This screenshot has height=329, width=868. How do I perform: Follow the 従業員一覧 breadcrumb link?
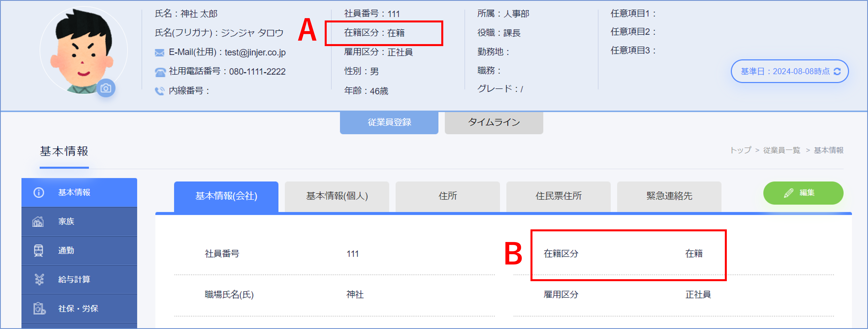(781, 150)
